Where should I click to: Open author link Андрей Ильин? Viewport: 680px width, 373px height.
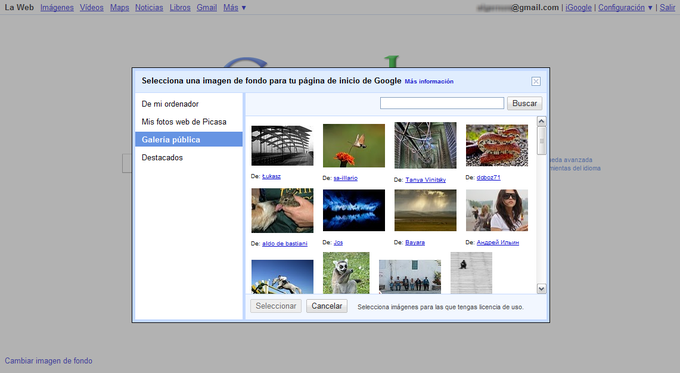click(497, 242)
